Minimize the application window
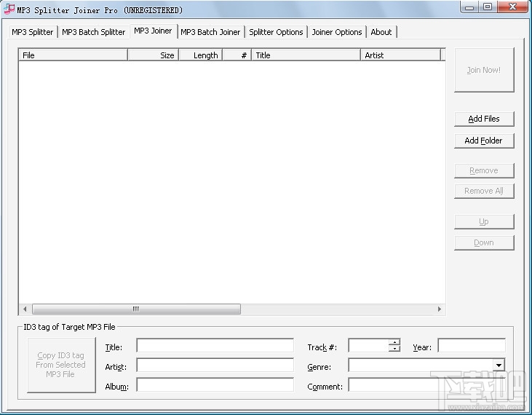 [x=469, y=7]
